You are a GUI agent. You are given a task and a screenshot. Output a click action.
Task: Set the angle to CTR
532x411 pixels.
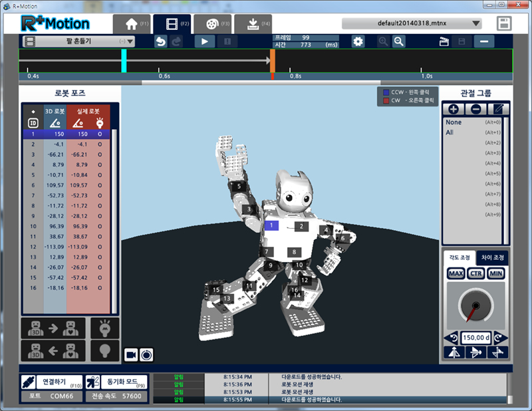coord(475,273)
